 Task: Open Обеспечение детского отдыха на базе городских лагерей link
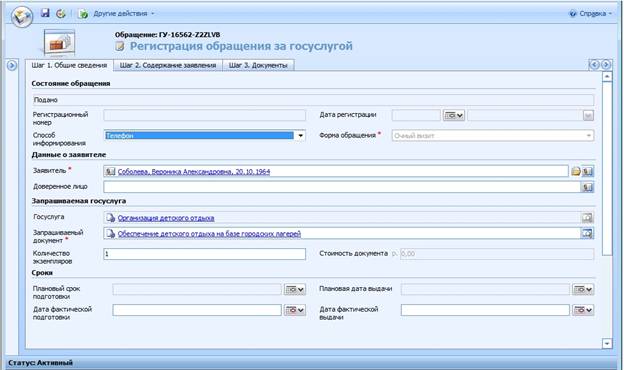coord(209,234)
